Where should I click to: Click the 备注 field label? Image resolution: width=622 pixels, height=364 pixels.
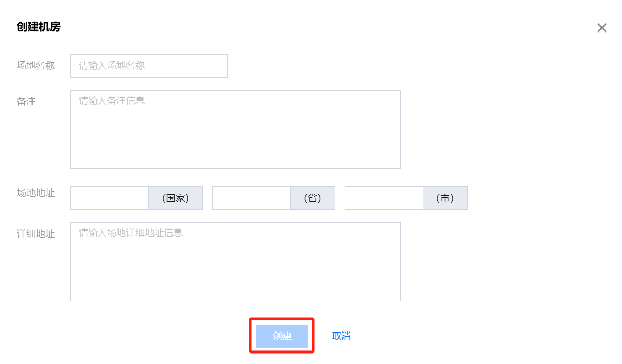click(x=26, y=102)
